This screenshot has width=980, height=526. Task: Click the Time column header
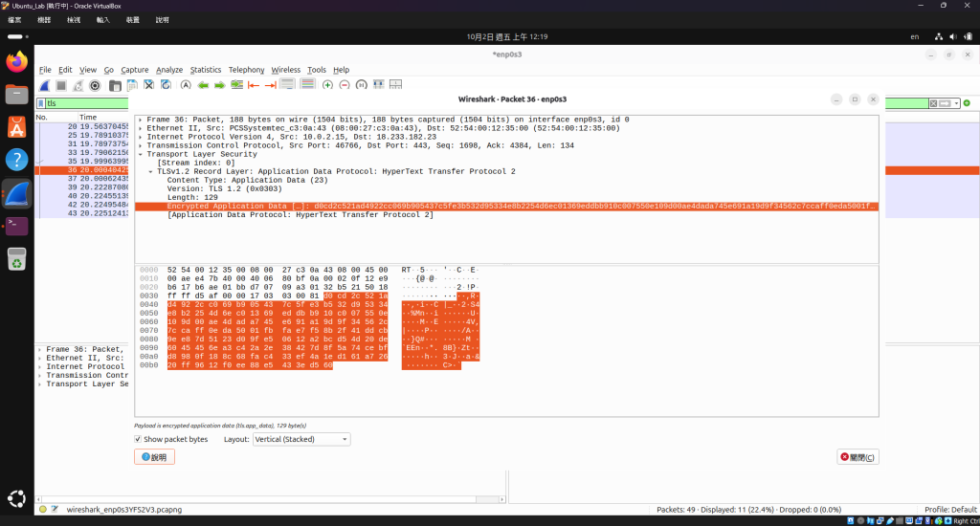[x=103, y=118]
